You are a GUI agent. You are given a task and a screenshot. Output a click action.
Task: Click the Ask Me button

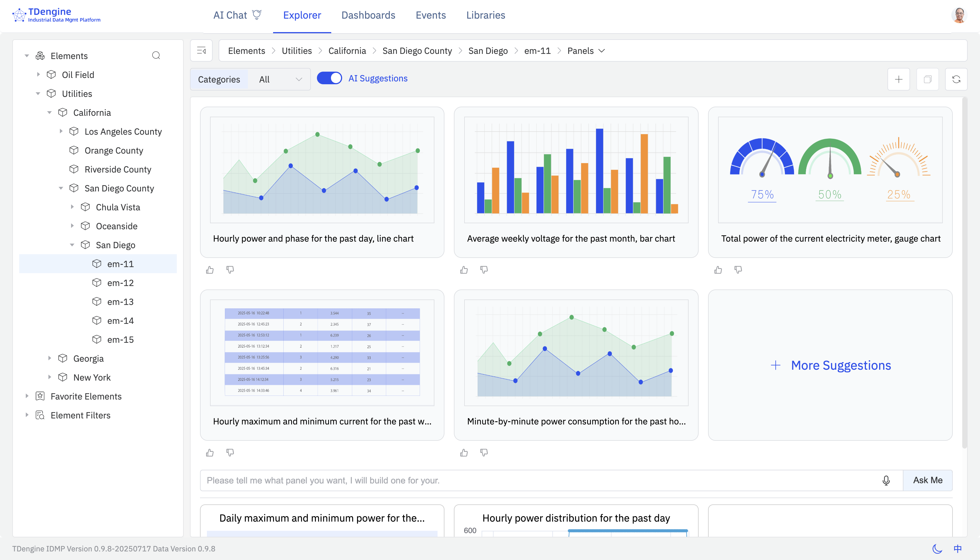point(928,480)
